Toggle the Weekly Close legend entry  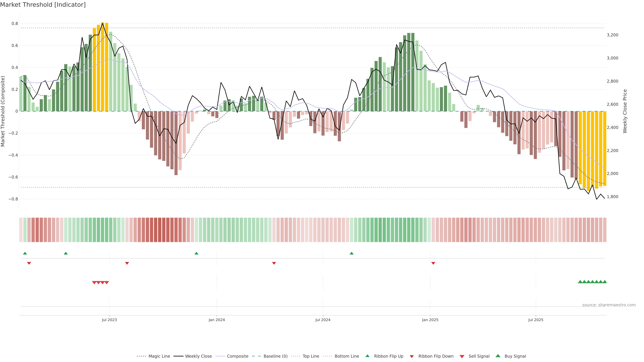[x=198, y=356]
